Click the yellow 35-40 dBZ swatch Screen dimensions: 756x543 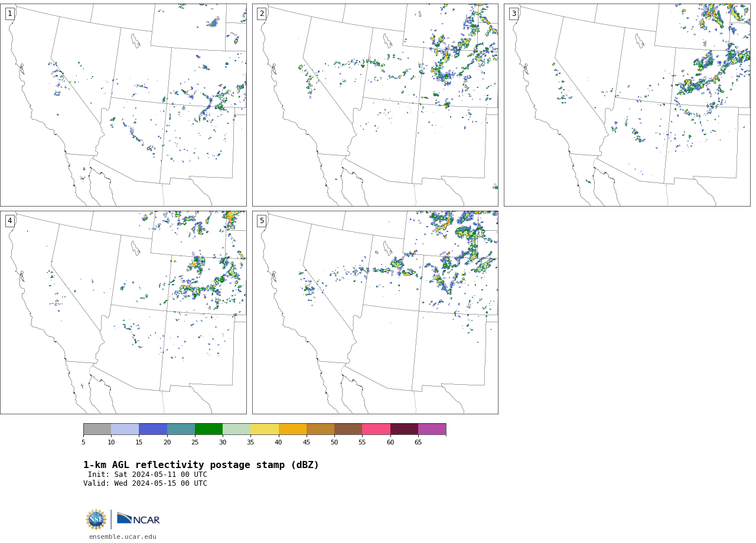(265, 429)
